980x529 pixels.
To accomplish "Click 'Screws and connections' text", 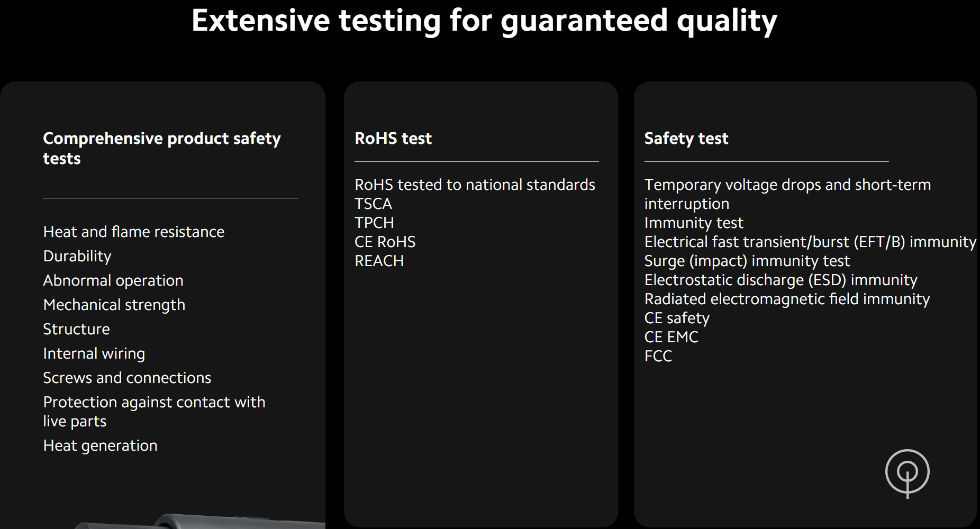I will 127,378.
